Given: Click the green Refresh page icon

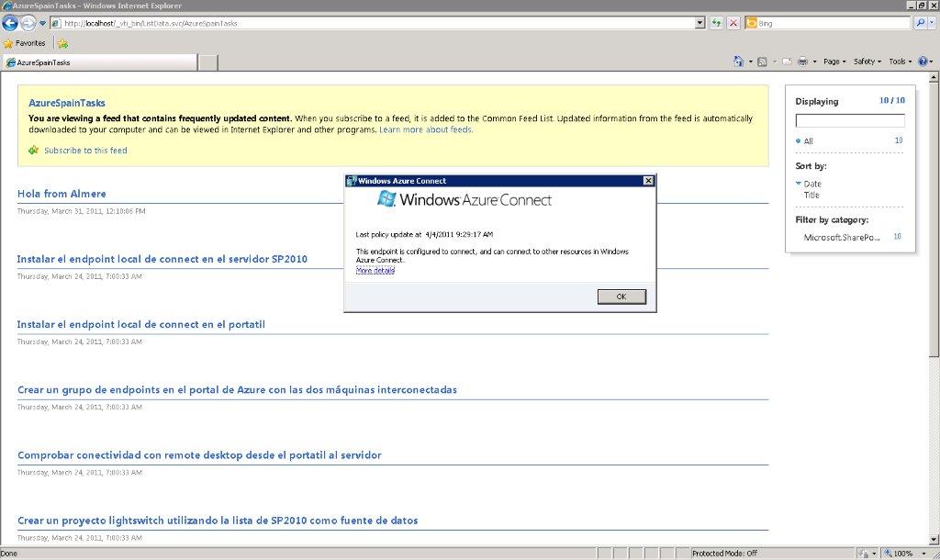Looking at the screenshot, I should [716, 23].
